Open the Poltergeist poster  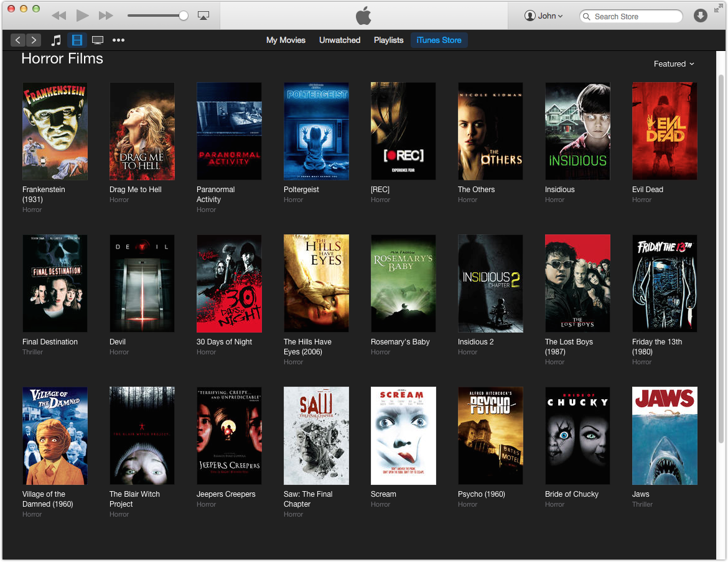[x=316, y=131]
